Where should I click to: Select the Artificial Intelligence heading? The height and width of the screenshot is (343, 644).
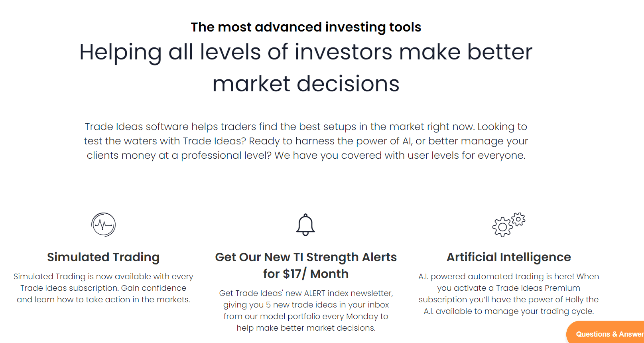tap(508, 257)
